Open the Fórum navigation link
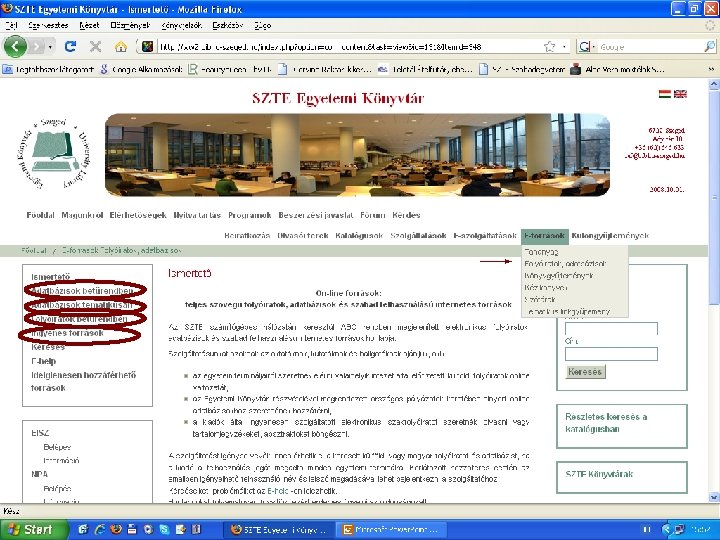The height and width of the screenshot is (540, 720). (x=373, y=215)
